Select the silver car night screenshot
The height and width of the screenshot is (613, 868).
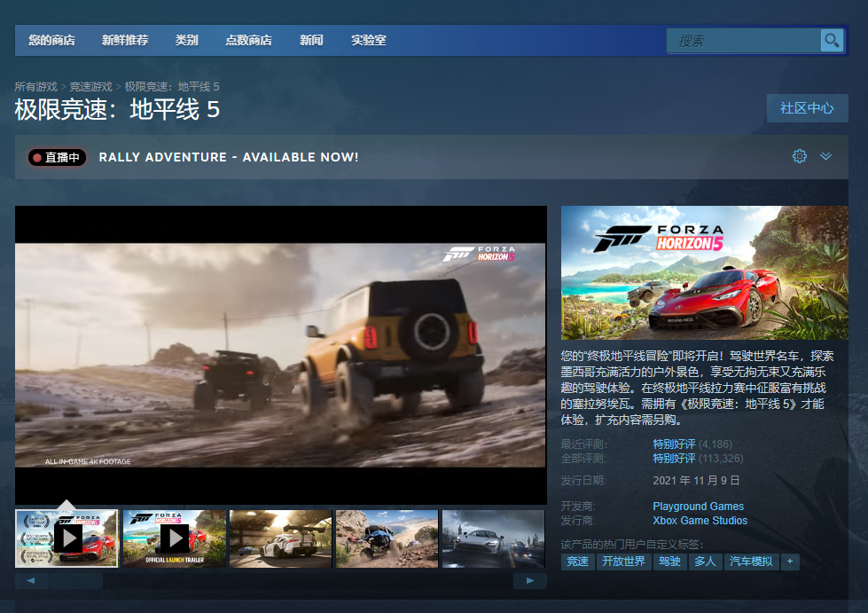tap(494, 538)
